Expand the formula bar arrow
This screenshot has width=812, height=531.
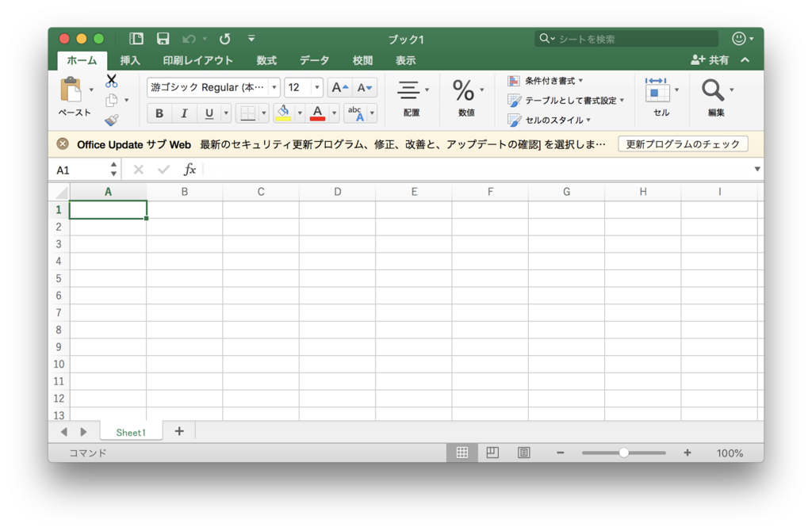coord(757,170)
